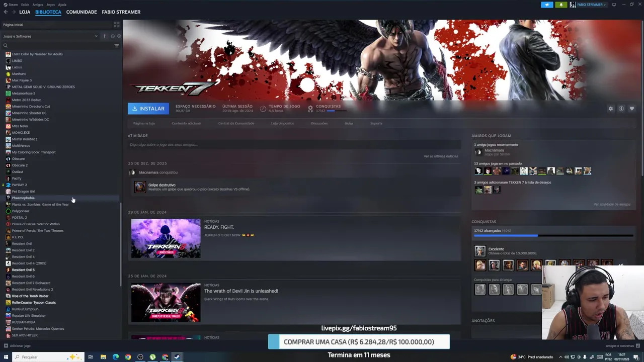Open the Conteúdo adicional link
This screenshot has height=362, width=644.
click(x=186, y=123)
